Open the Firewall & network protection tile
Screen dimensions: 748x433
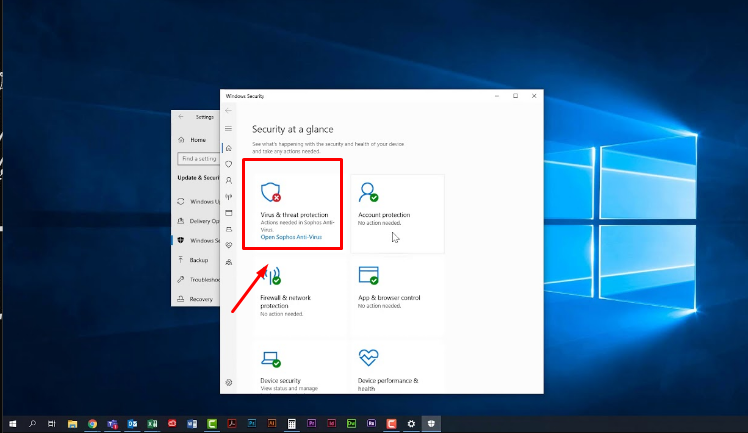pos(299,296)
